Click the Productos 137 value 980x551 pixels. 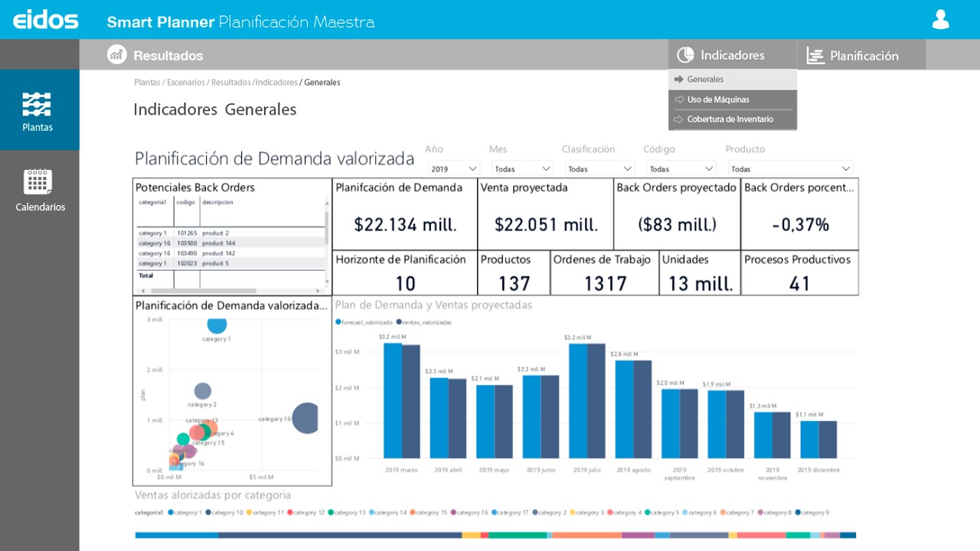click(x=514, y=284)
